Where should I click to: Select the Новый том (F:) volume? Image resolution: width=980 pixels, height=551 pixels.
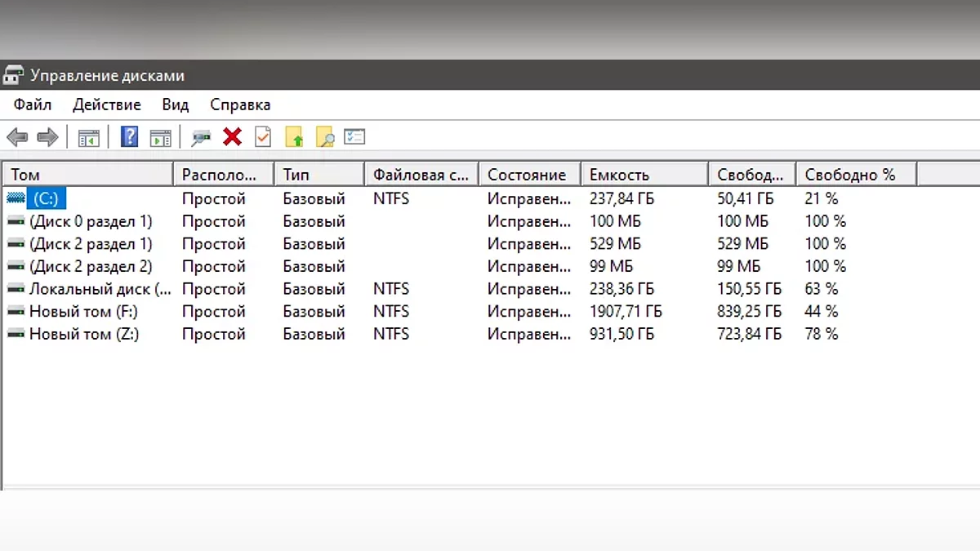(x=84, y=312)
